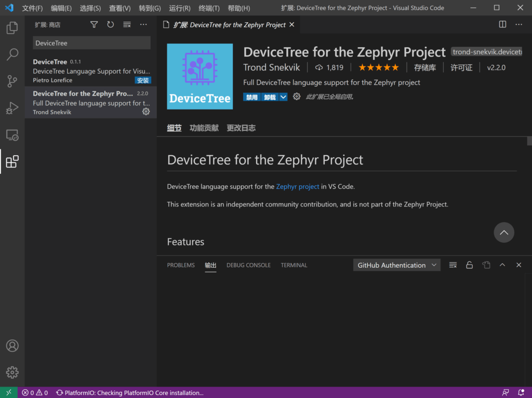This screenshot has width=532, height=398.
Task: Open the 许可证 license link
Action: click(x=461, y=67)
